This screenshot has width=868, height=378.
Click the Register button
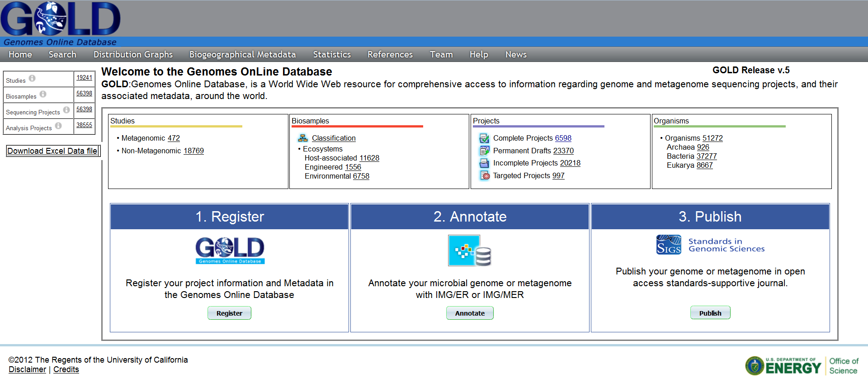(x=229, y=313)
